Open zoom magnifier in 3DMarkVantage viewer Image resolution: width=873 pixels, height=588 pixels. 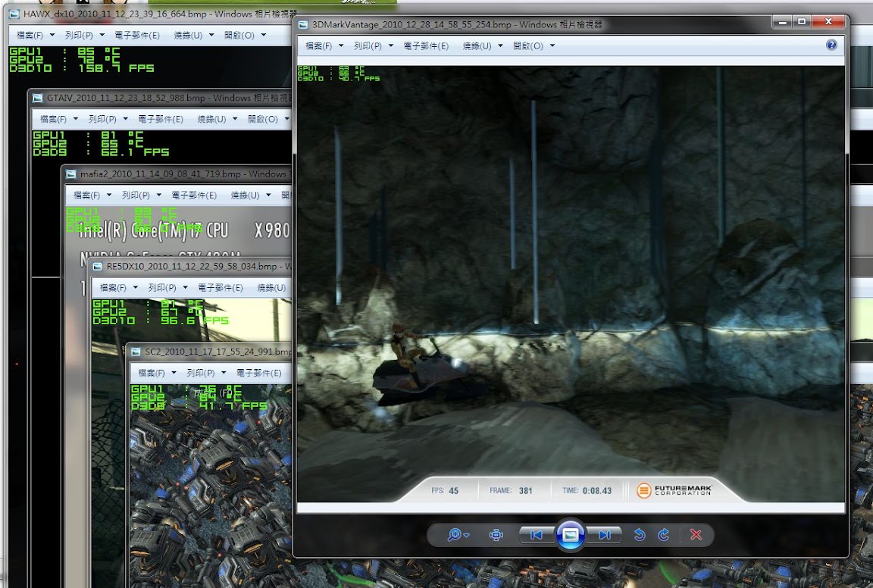click(455, 534)
